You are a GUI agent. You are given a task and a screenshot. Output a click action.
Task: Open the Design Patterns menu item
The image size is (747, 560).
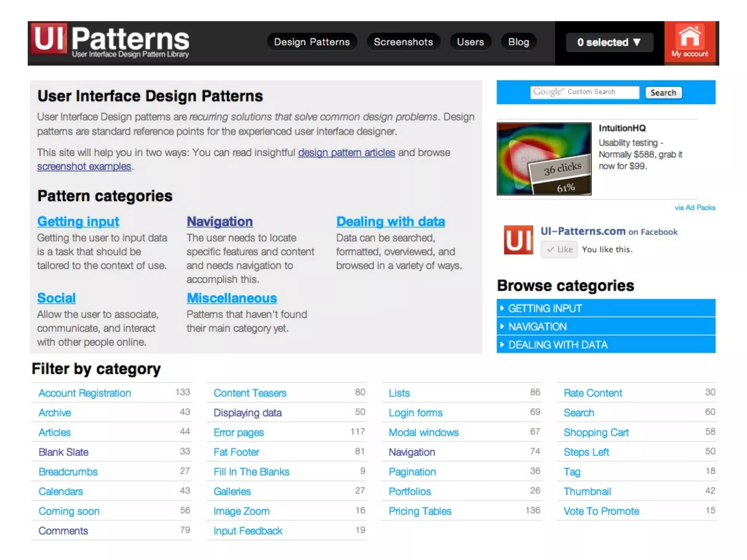click(312, 42)
